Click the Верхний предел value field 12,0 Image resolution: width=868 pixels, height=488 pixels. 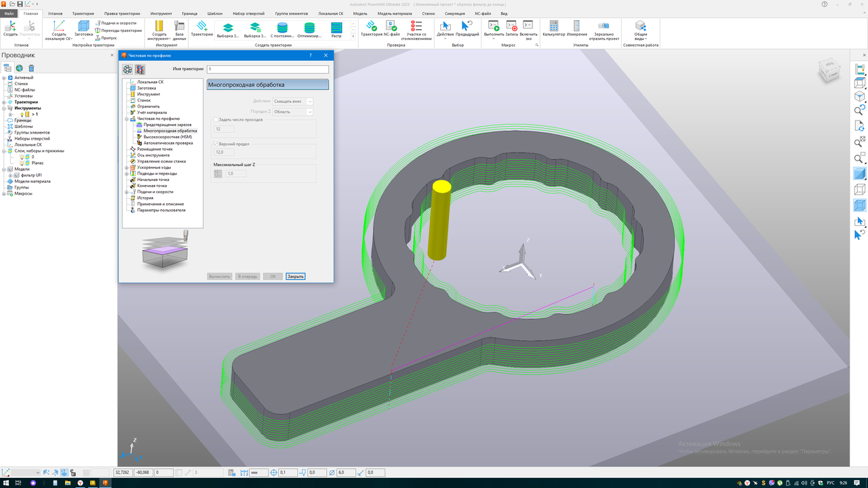click(224, 152)
